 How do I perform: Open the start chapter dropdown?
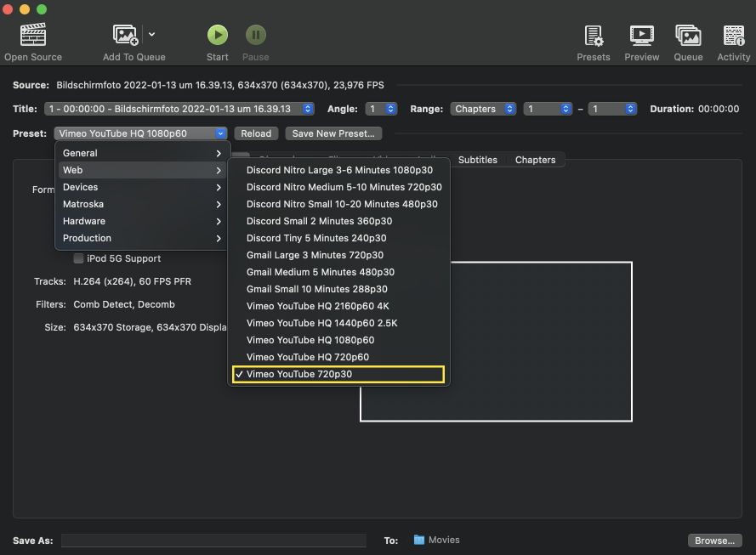[548, 109]
